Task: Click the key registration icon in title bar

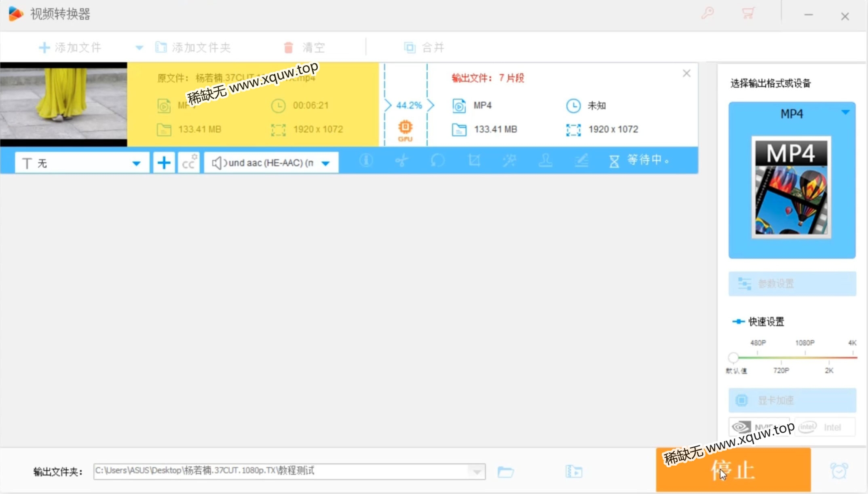Action: tap(707, 13)
